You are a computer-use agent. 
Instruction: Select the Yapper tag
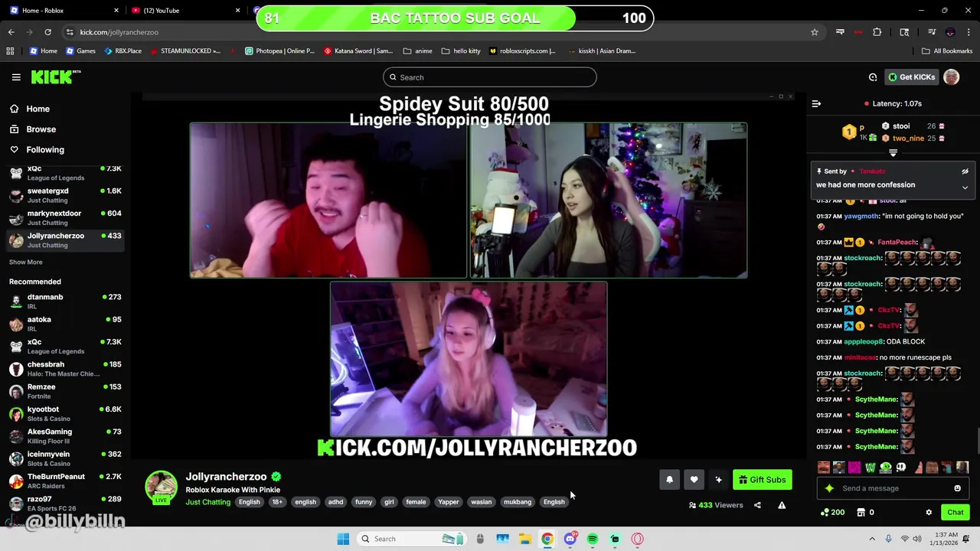click(449, 502)
